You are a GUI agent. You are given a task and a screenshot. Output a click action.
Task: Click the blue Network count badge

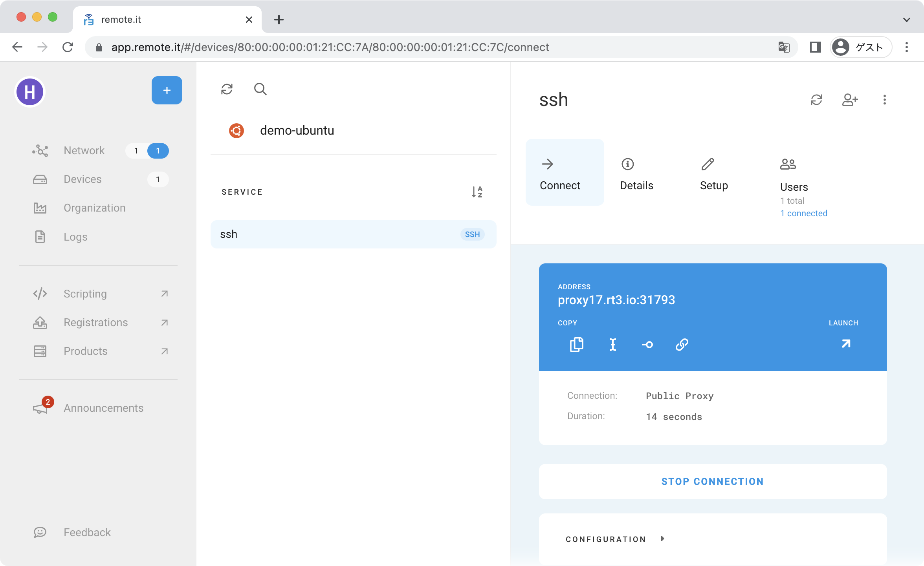click(x=158, y=151)
